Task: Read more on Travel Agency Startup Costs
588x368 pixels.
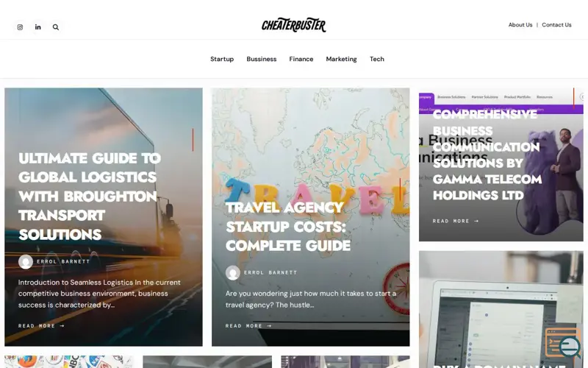Action: coord(248,325)
